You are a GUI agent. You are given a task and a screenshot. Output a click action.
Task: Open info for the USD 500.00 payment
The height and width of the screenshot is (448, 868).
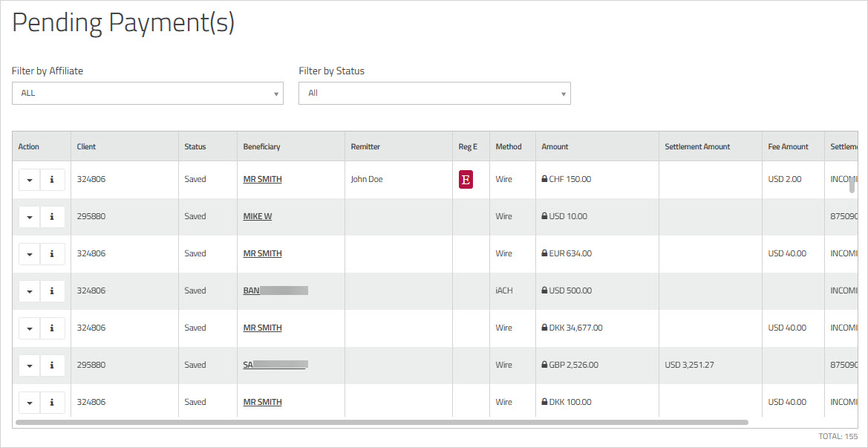pyautogui.click(x=52, y=290)
